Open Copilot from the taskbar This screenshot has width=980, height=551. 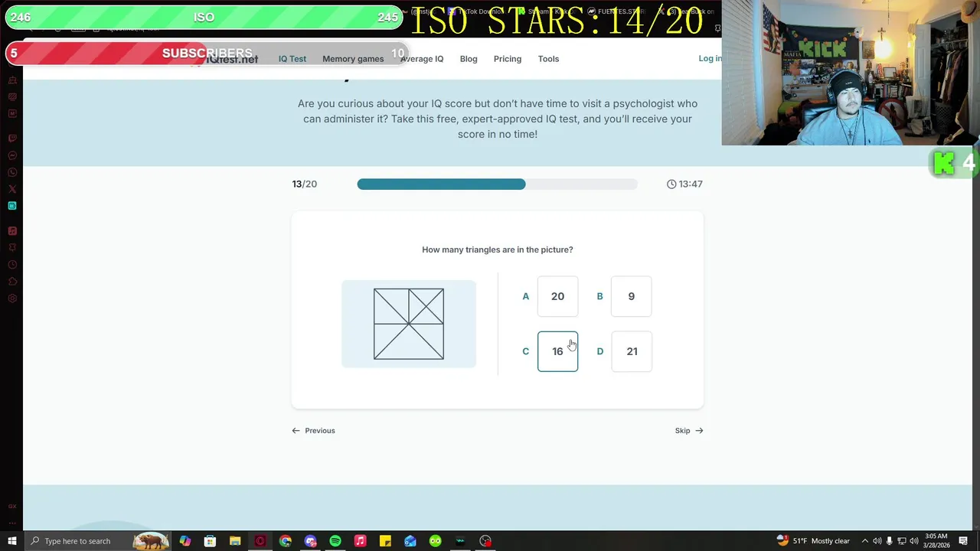pyautogui.click(x=185, y=541)
